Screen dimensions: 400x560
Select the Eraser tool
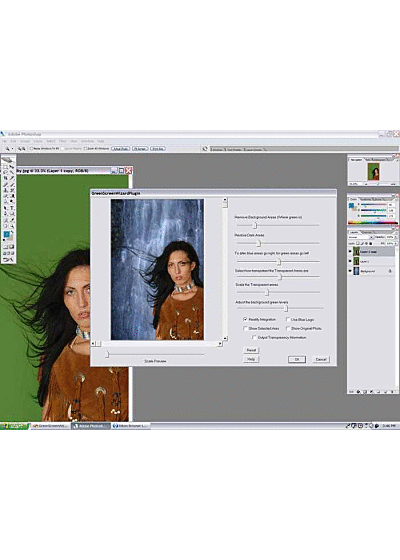[x=5, y=196]
